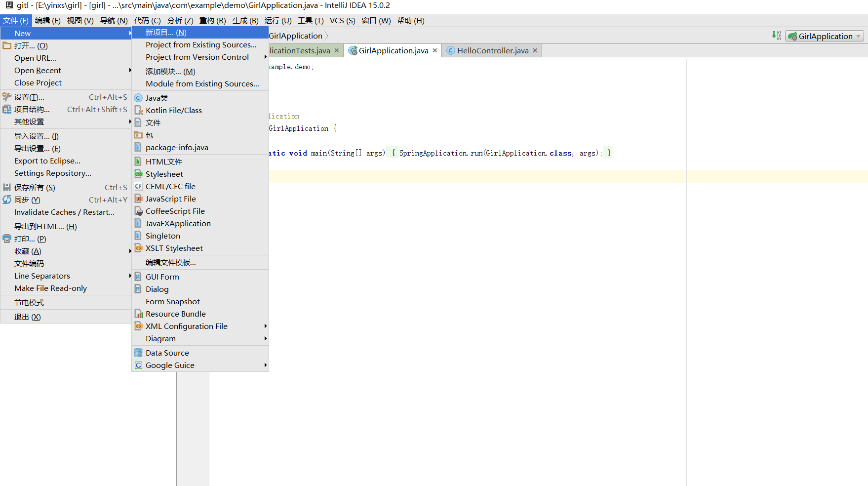Click Make File Read-only
The height and width of the screenshot is (486, 868).
(66, 288)
